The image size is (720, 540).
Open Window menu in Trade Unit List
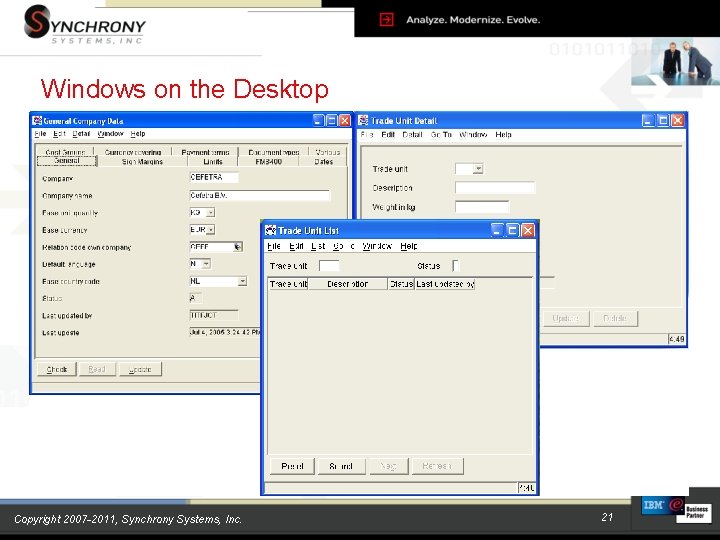coord(377,246)
